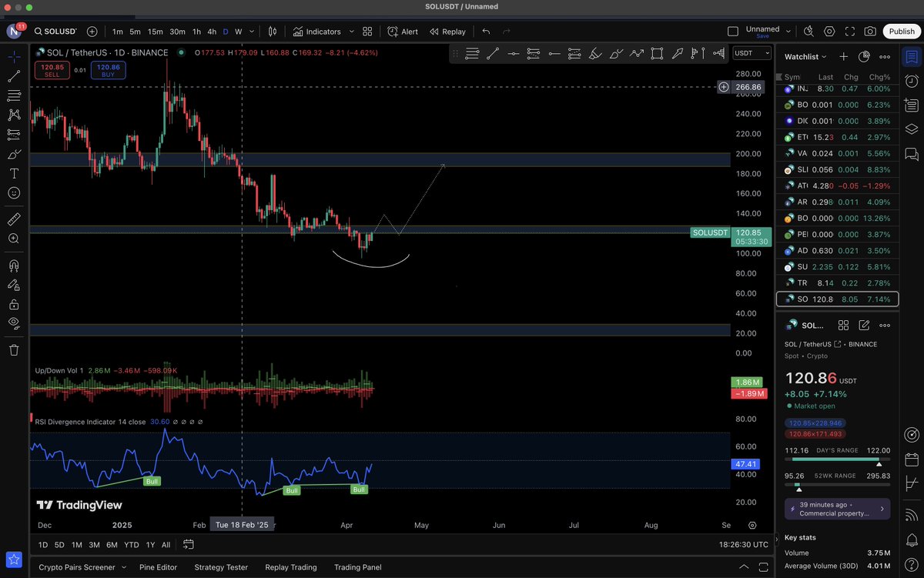
Task: Open the Strategy Tester tab
Action: pos(221,567)
